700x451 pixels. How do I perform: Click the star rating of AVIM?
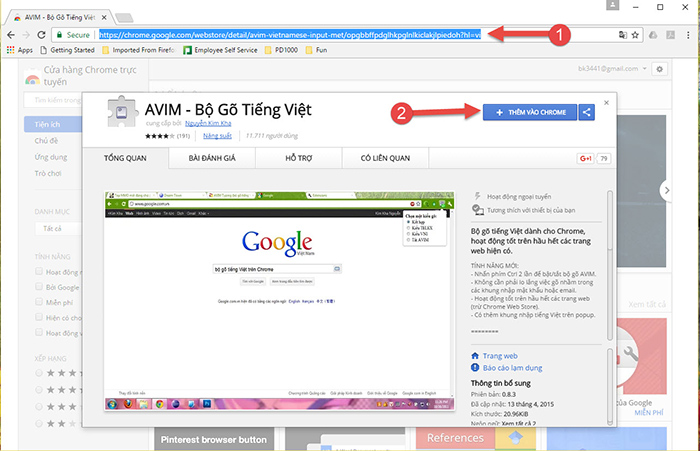pos(160,136)
